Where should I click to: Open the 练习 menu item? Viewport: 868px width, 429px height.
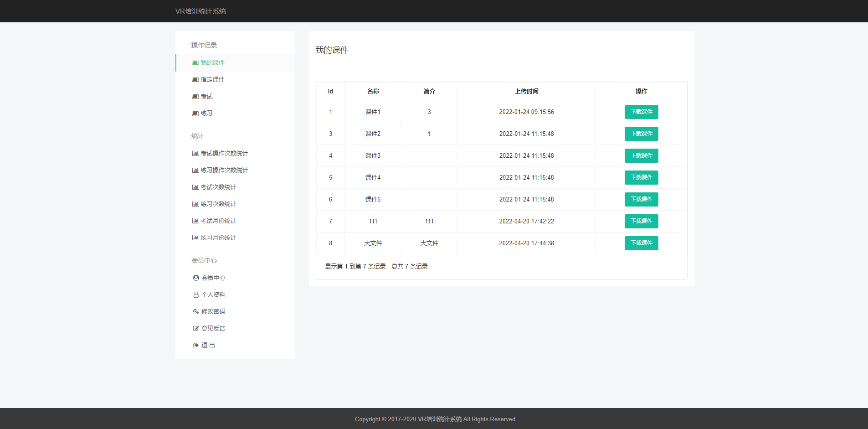[206, 114]
